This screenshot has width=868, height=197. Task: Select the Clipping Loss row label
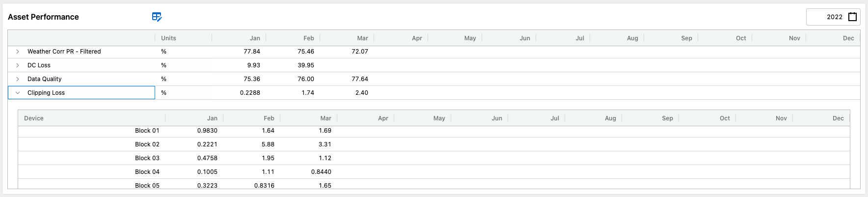[46, 93]
